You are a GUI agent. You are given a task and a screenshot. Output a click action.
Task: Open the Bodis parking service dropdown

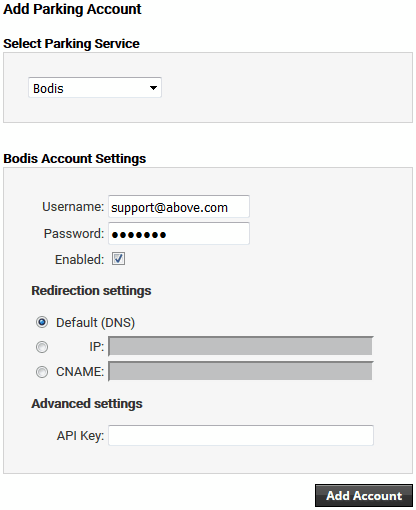click(x=95, y=88)
